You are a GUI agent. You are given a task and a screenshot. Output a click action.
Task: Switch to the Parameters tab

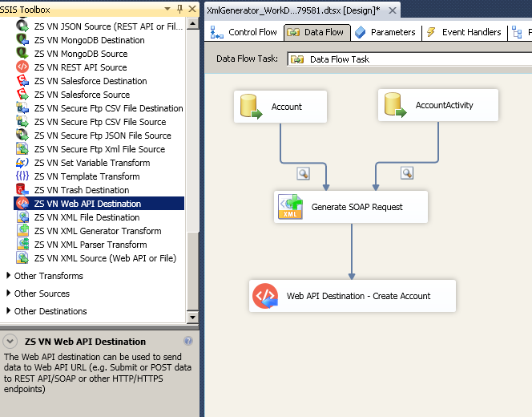(x=385, y=32)
